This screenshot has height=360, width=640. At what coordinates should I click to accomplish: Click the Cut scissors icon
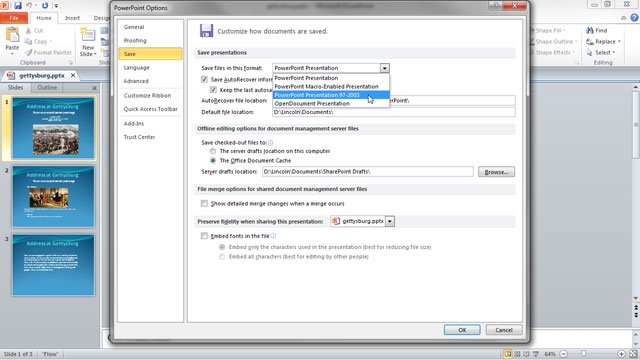click(29, 31)
